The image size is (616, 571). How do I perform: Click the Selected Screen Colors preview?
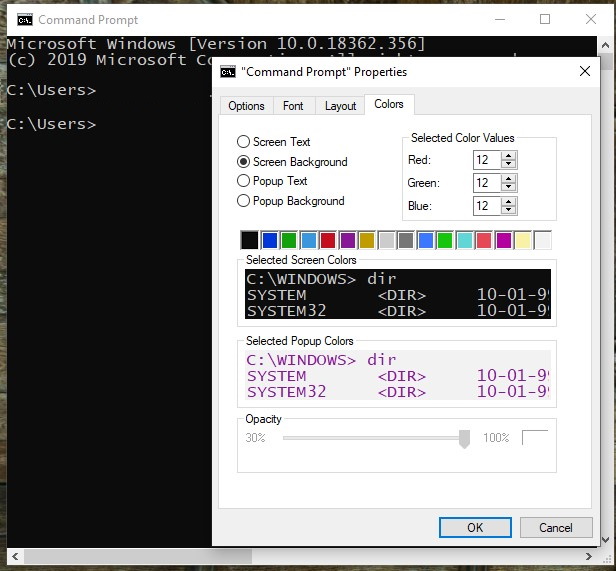pyautogui.click(x=398, y=294)
